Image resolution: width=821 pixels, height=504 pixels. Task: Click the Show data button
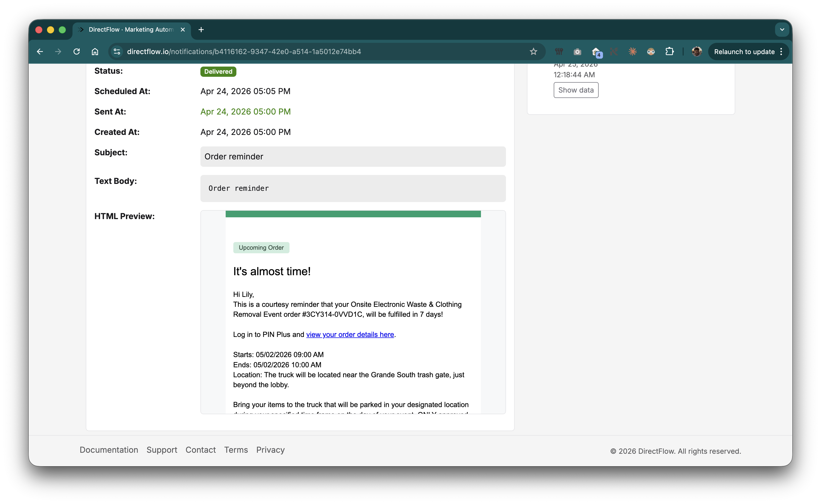click(576, 90)
